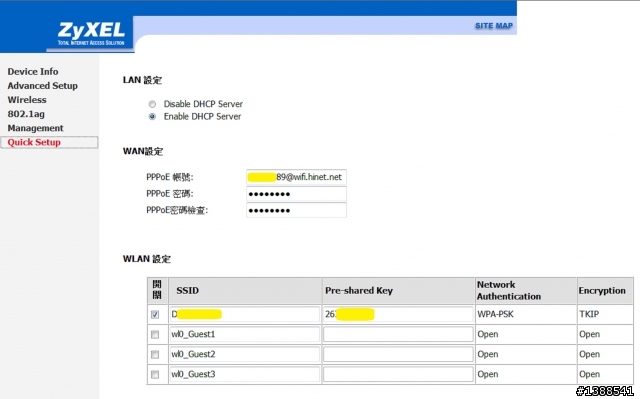
Task: Enable the wl0_Guest1 checkbox
Action: click(155, 335)
